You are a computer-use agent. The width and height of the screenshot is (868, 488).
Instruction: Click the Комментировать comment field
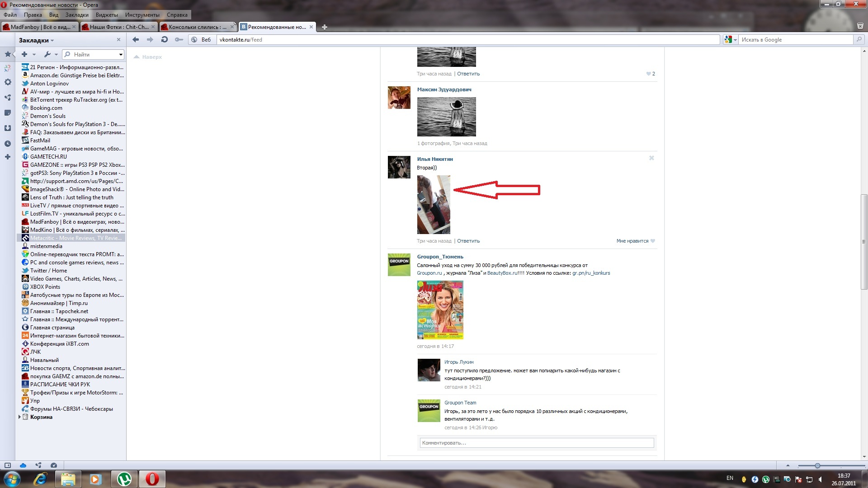(536, 443)
